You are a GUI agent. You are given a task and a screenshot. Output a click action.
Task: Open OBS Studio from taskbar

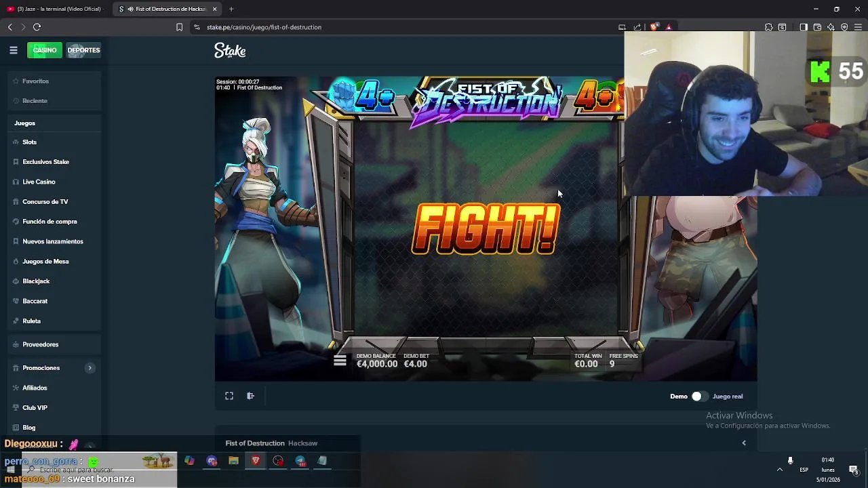tap(278, 461)
